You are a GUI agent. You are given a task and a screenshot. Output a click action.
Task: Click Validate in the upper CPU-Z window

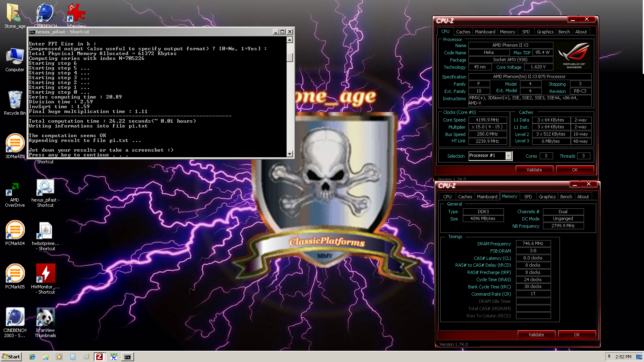pos(534,170)
